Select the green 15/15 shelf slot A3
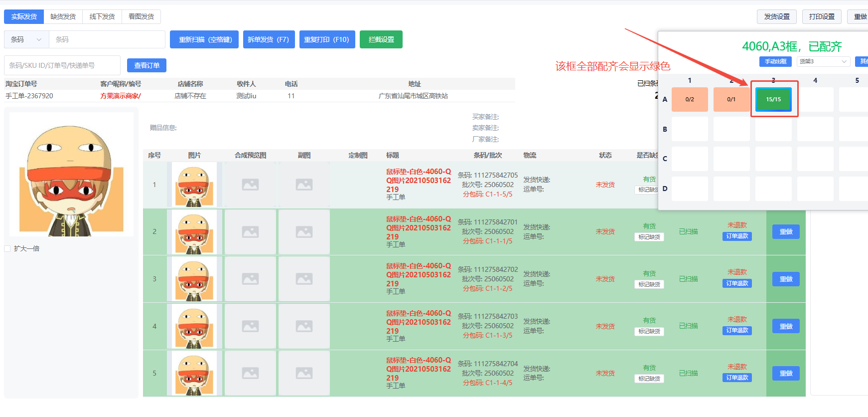Screen dimensions: 868x417 point(773,99)
